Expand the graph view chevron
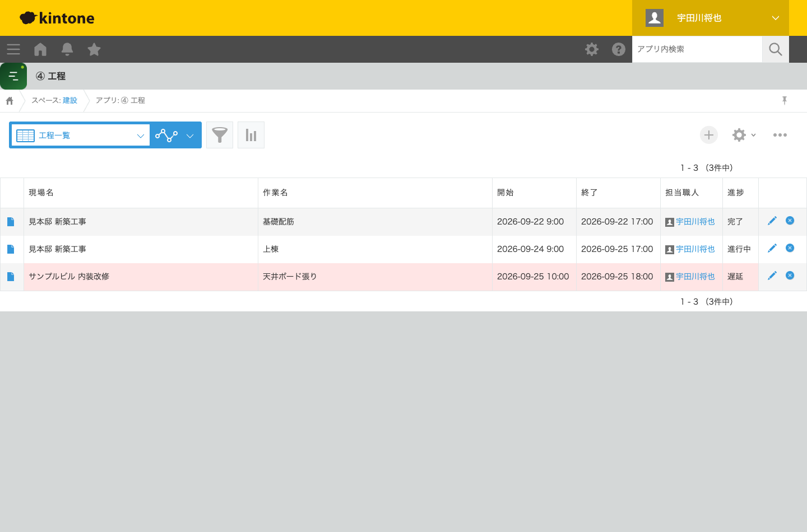This screenshot has height=532, width=807. (190, 136)
